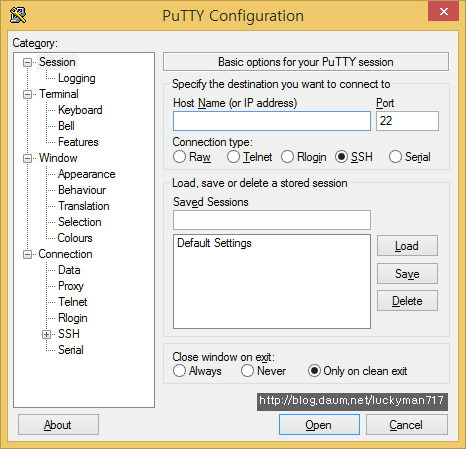
Task: Open the Selection settings category
Action: tap(80, 222)
